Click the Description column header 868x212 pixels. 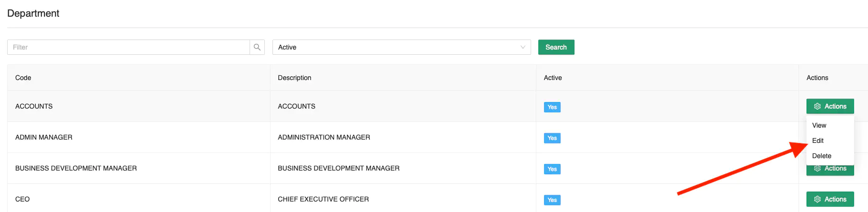(294, 78)
